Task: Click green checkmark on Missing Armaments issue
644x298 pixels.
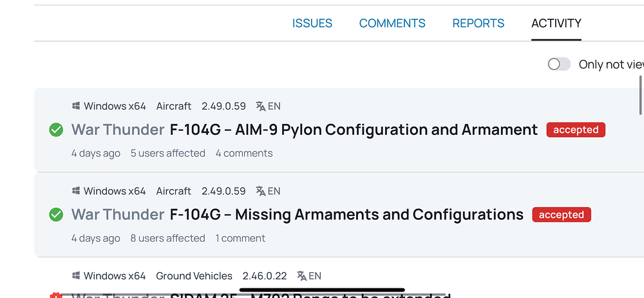Action: (56, 215)
